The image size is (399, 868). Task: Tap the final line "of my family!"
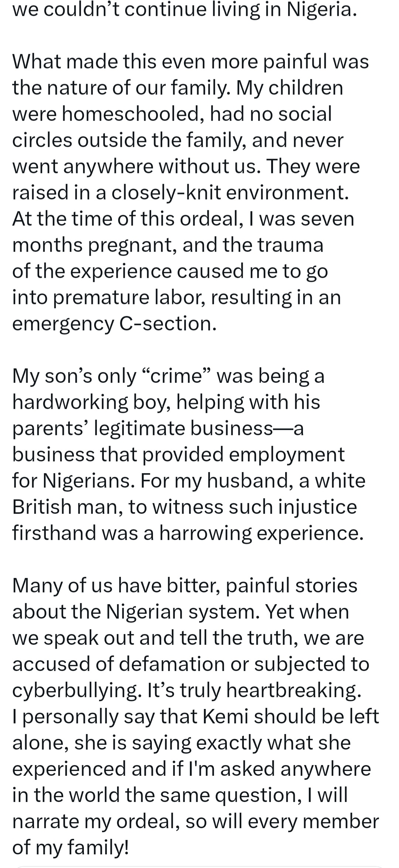71,847
